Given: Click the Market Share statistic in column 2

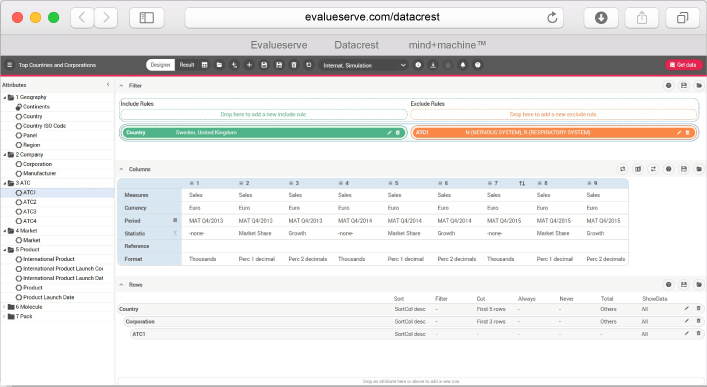Looking at the screenshot, I should (x=255, y=234).
